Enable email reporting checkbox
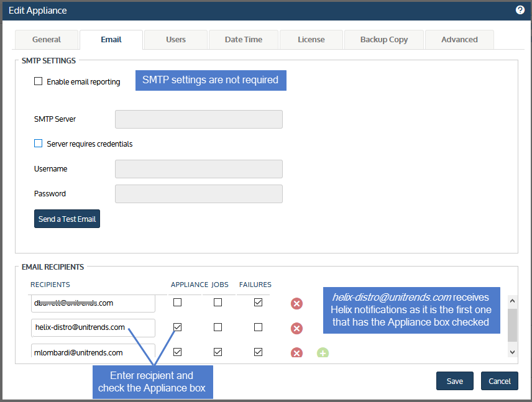 tap(39, 81)
